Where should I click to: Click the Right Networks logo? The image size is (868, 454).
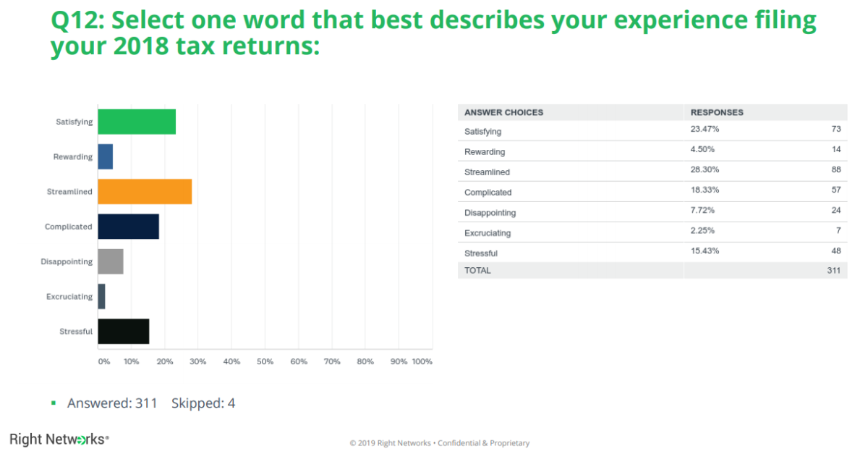pos(59,439)
